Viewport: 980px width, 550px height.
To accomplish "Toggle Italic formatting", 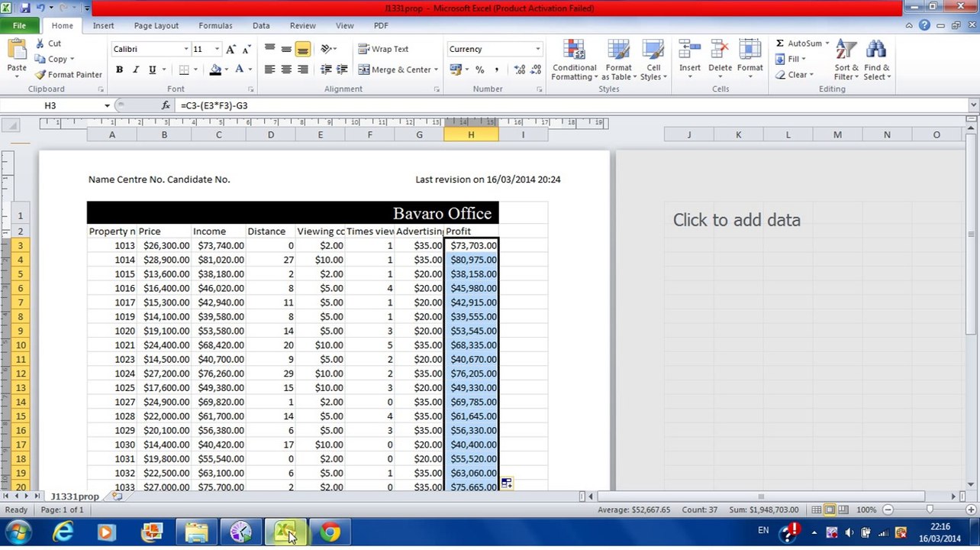I will click(136, 70).
